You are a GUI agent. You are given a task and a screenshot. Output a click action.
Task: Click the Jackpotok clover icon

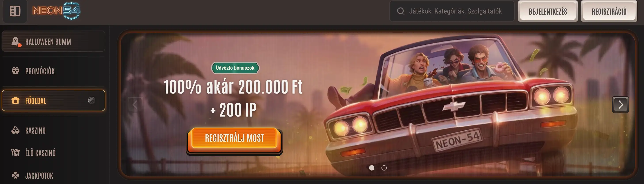(x=15, y=175)
